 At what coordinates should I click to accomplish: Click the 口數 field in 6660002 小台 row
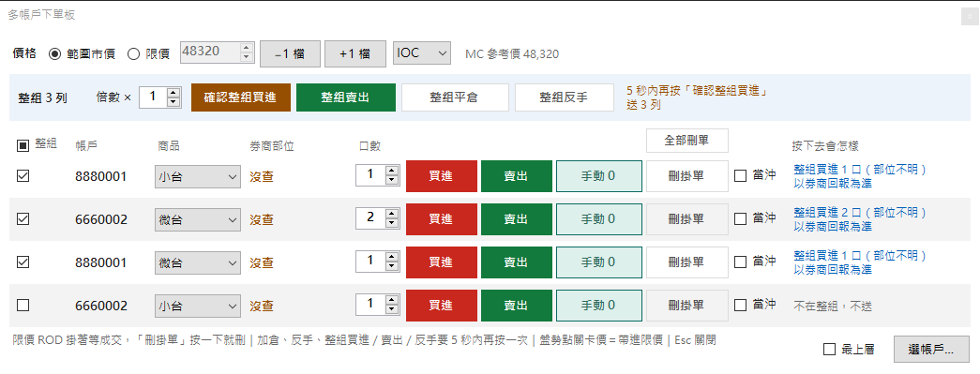click(x=370, y=305)
